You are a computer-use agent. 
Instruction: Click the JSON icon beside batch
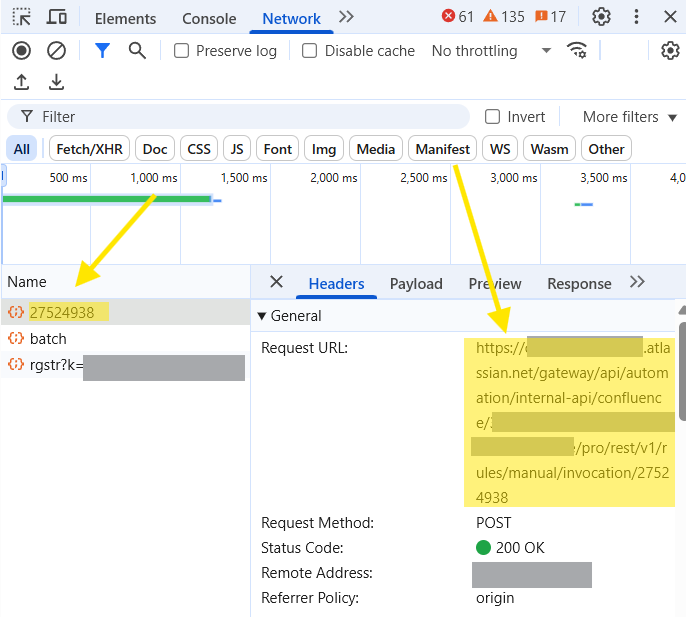[16, 338]
